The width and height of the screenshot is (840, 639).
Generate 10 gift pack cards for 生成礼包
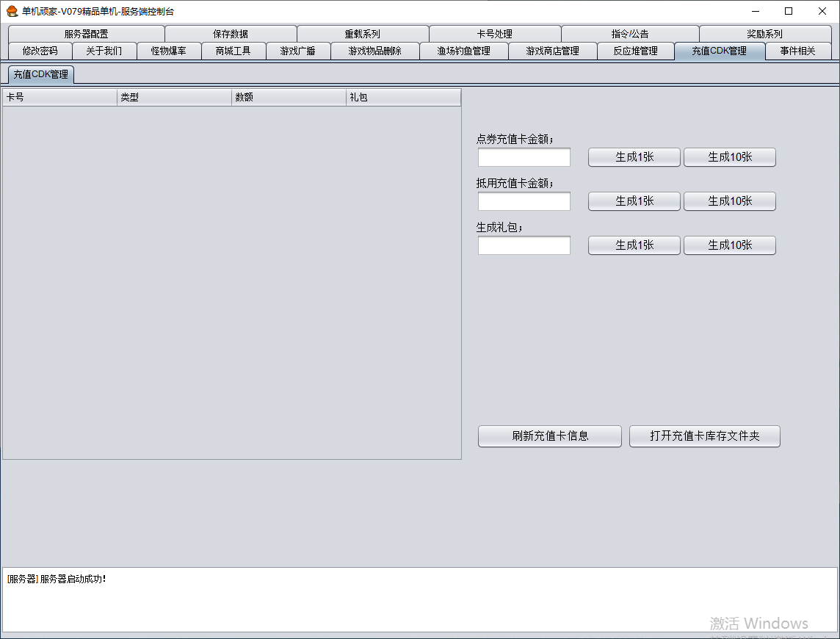(x=729, y=245)
